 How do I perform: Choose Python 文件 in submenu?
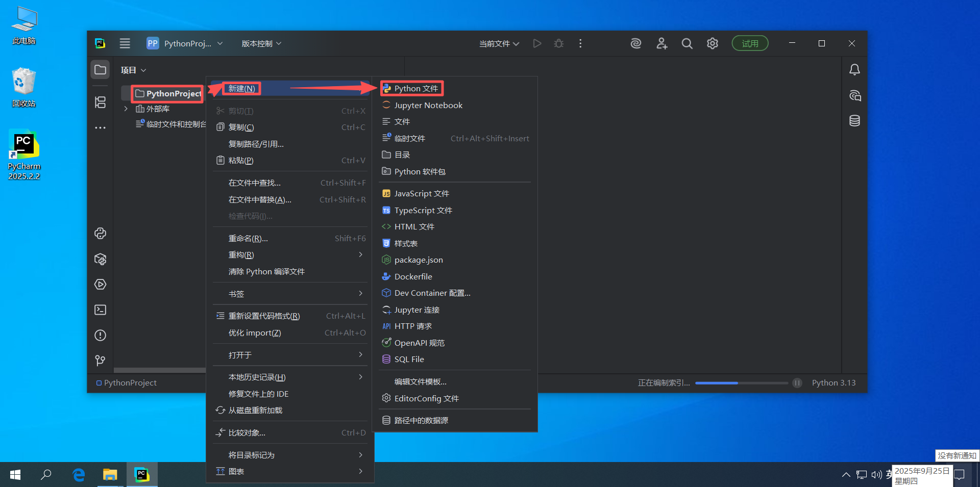click(455, 88)
